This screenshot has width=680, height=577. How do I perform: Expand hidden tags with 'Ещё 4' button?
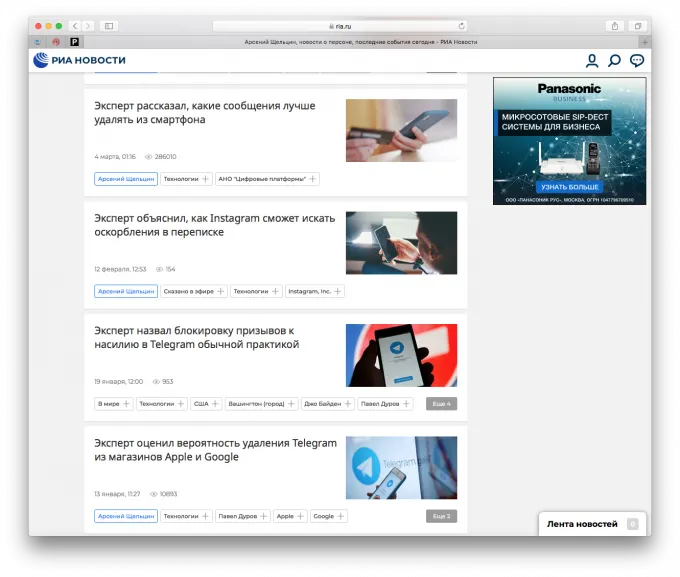[441, 404]
